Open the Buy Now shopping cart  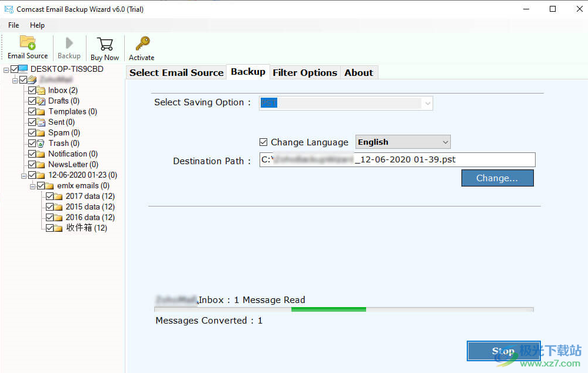[x=105, y=44]
